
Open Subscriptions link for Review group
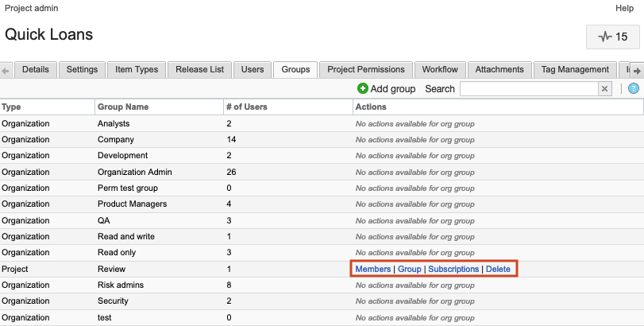pos(453,270)
